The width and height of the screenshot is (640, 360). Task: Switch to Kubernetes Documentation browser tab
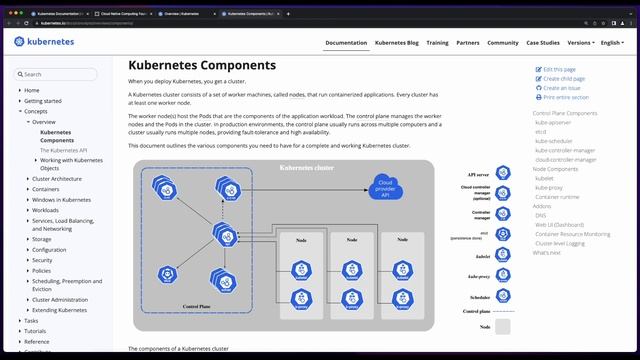point(60,13)
